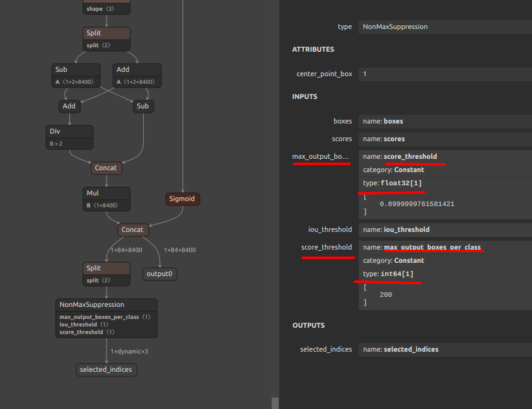Select the Sigmoid node in the graph

[x=182, y=199]
